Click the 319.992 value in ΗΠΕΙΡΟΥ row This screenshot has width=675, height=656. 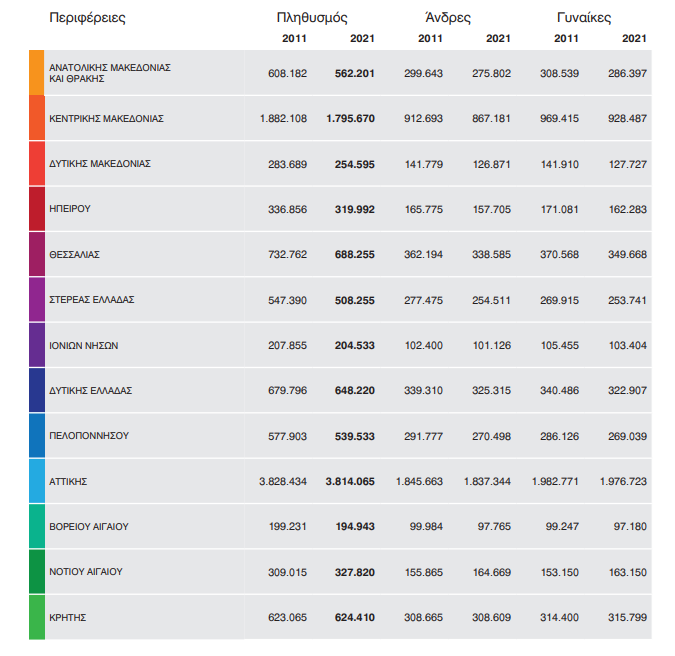[x=354, y=209]
